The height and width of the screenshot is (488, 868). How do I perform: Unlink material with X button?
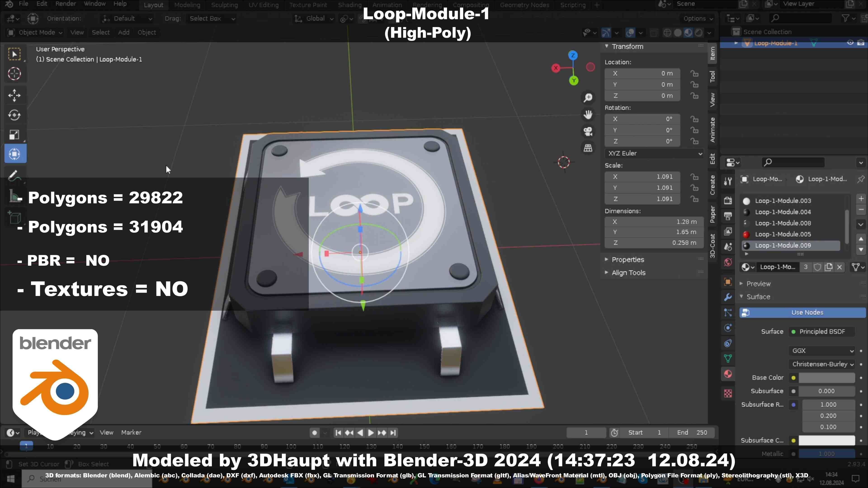(x=840, y=267)
